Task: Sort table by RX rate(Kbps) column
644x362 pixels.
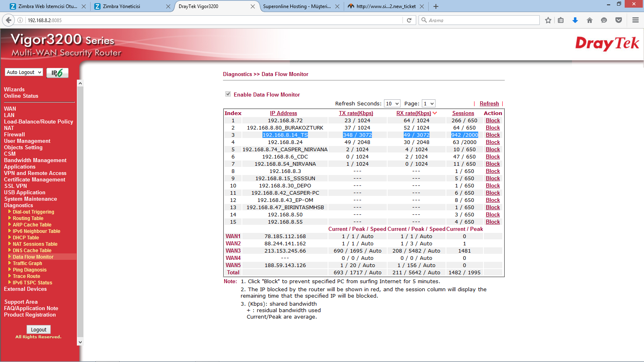Action: tap(413, 113)
